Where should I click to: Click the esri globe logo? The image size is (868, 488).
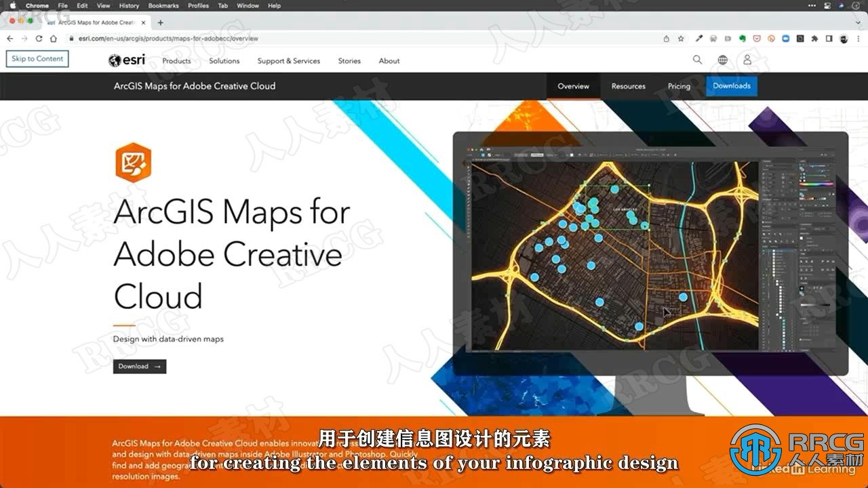pos(127,60)
